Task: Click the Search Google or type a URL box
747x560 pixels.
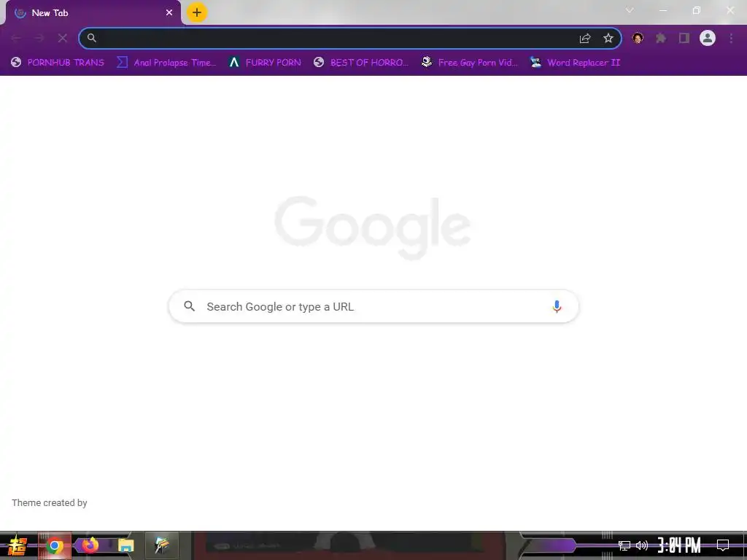Action: click(373, 306)
